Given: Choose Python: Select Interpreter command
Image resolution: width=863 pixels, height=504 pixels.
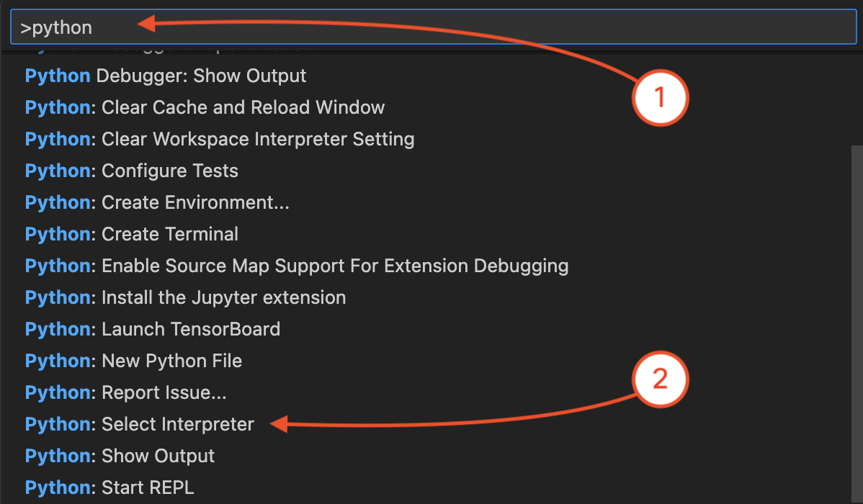Looking at the screenshot, I should tap(140, 424).
